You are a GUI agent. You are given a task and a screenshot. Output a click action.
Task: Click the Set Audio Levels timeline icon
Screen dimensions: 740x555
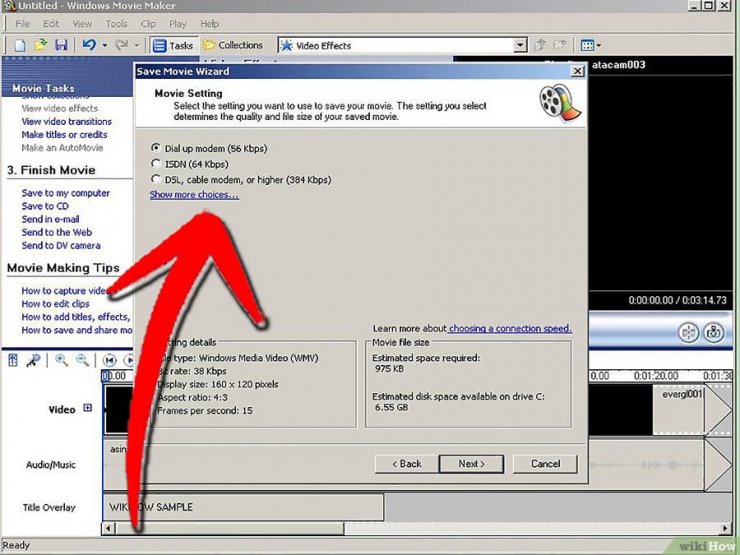[x=13, y=361]
